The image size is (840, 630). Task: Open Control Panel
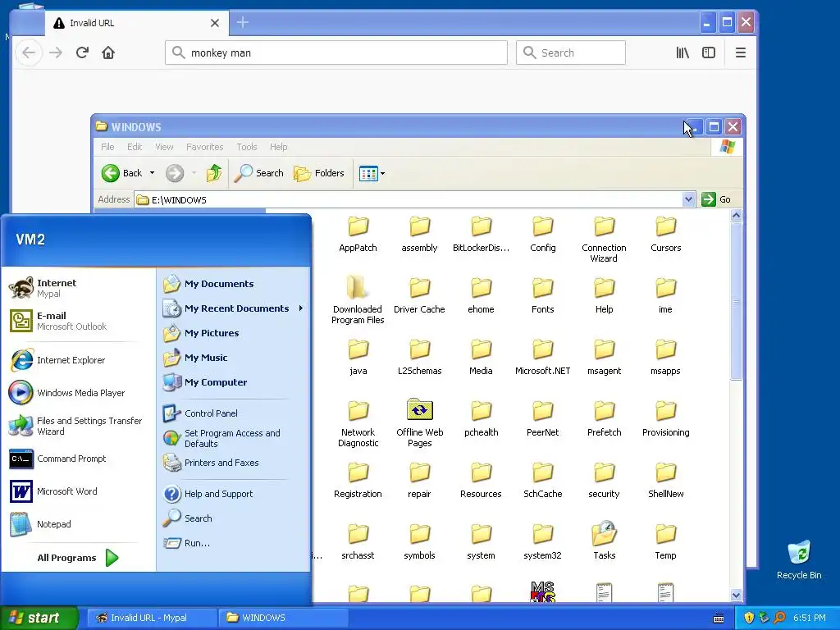pos(234,413)
